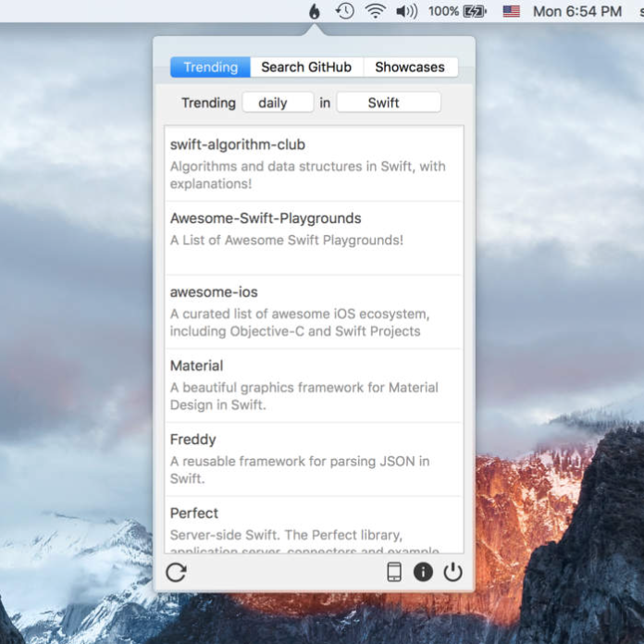
Task: Open the awesome-ios repository
Action: [315, 312]
